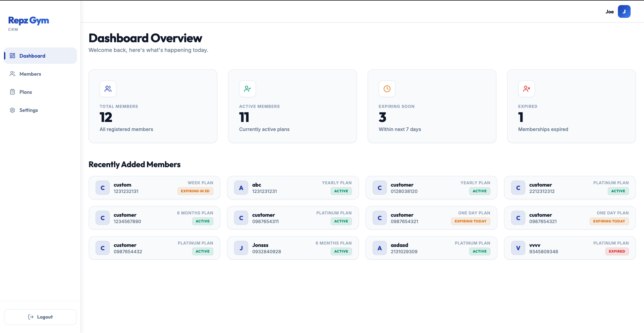Open the Expiring Soon stat card
Viewport: 644px width, 333px height.
pos(432,106)
